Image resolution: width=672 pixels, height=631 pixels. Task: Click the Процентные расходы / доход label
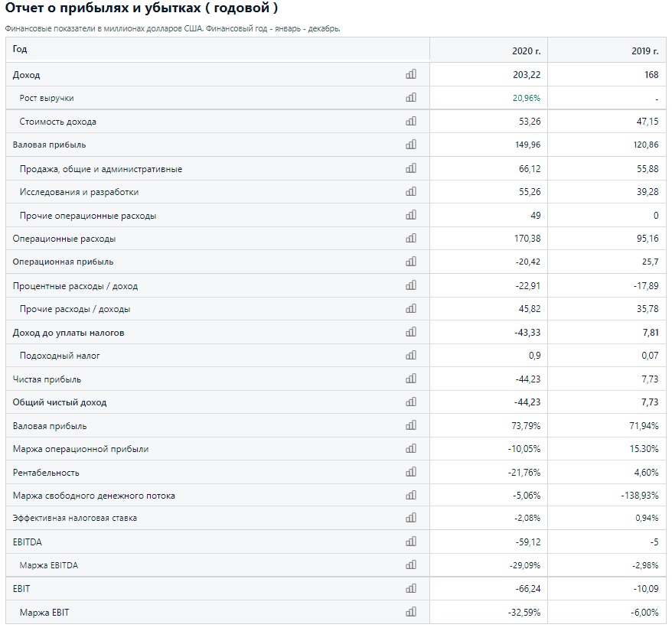click(76, 286)
